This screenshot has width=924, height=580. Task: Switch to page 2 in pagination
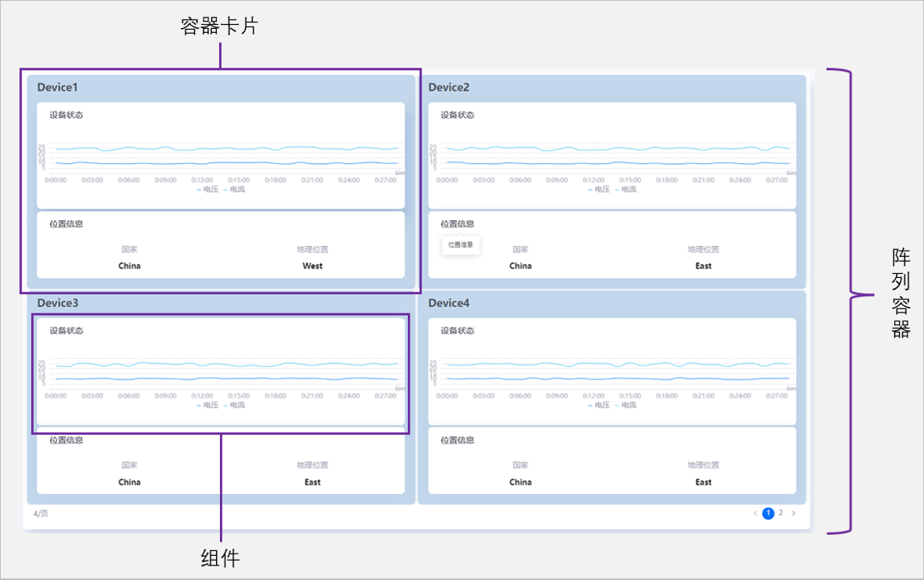click(780, 513)
